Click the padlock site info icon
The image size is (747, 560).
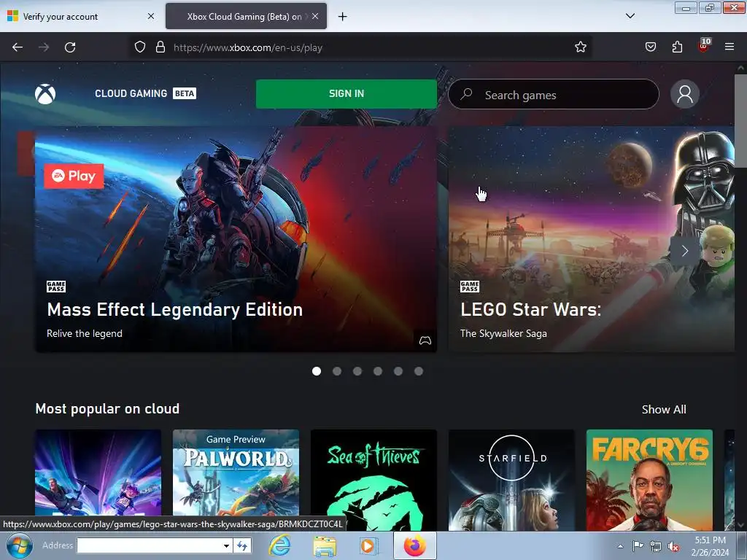pos(160,47)
